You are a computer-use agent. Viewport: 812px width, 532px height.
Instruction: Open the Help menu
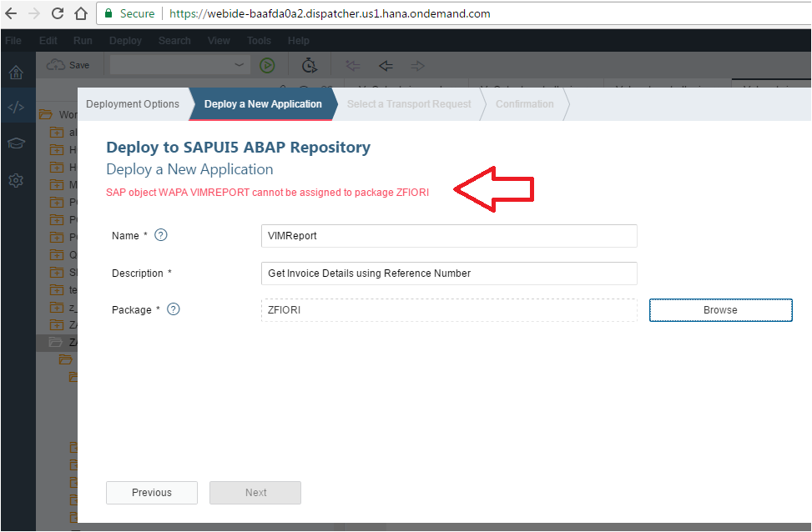coord(298,40)
